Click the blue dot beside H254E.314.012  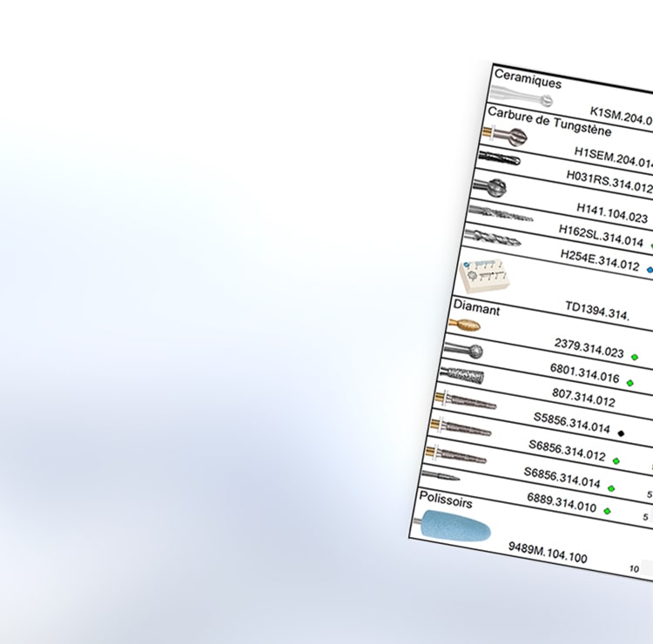click(x=650, y=270)
